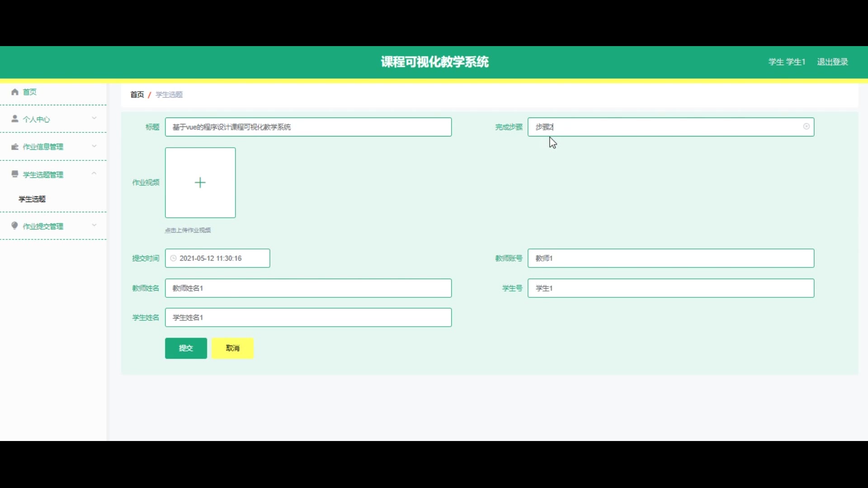Click the plus icon to upload 作业视频
The image size is (868, 488).
click(200, 183)
